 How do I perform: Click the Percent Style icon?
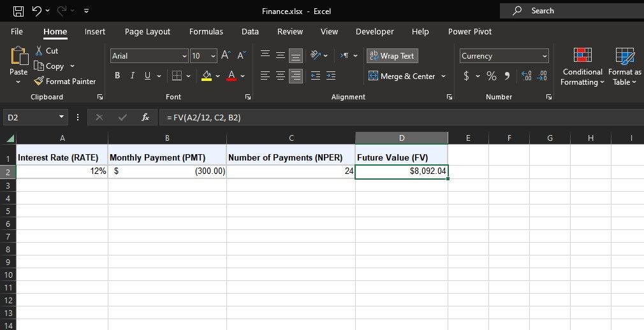pyautogui.click(x=492, y=76)
